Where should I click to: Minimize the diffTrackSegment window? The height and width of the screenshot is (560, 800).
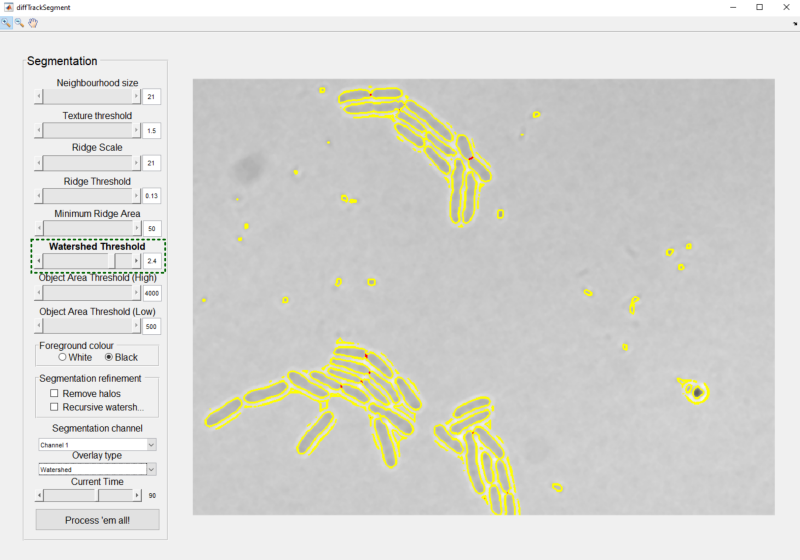733,7
